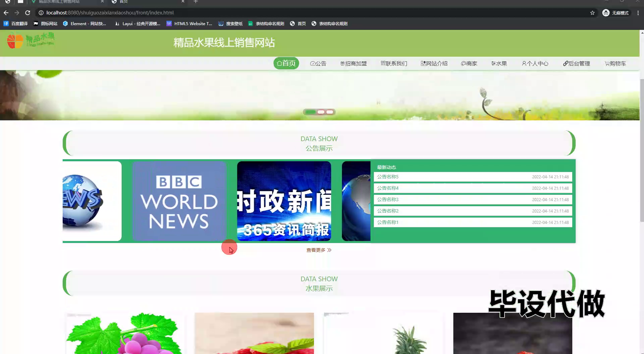This screenshot has height=354, width=644.
Task: Click the 精品水果线上销售网站 header title
Action: pyautogui.click(x=224, y=43)
